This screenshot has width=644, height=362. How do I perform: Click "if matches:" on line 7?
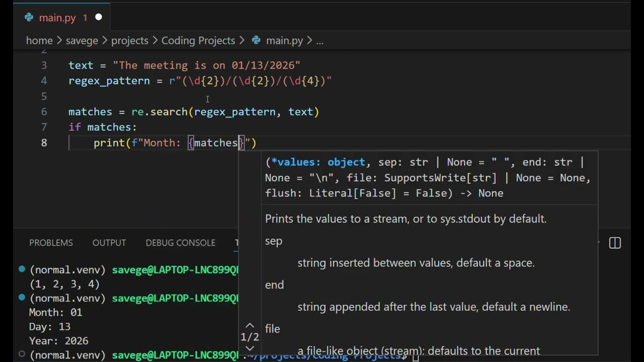tap(103, 127)
